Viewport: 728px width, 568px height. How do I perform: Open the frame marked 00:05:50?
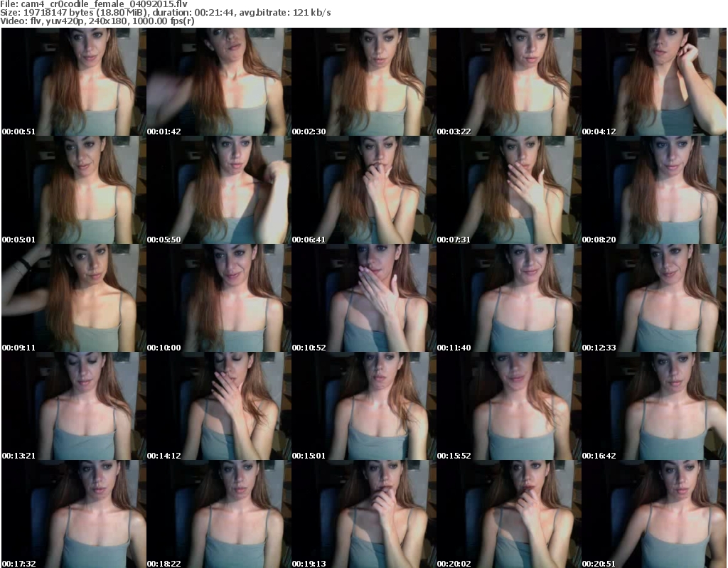[219, 190]
